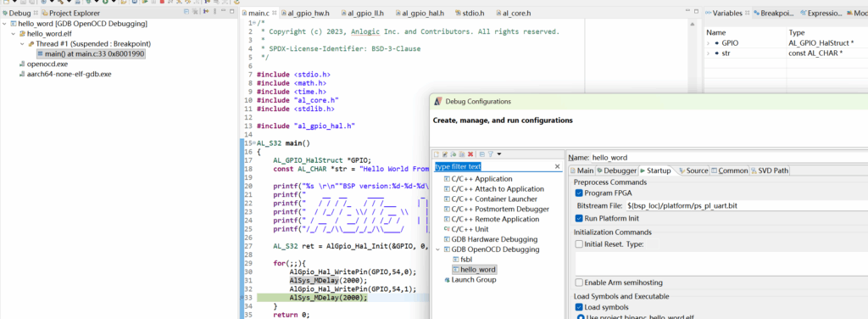The width and height of the screenshot is (868, 319).
Task: Click New prototype icon in Debug Configurations toolbar
Action: tap(444, 154)
